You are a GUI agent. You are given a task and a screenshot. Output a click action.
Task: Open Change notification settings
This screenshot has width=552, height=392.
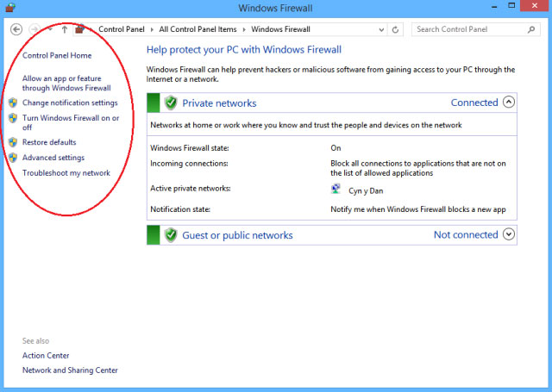pos(70,103)
